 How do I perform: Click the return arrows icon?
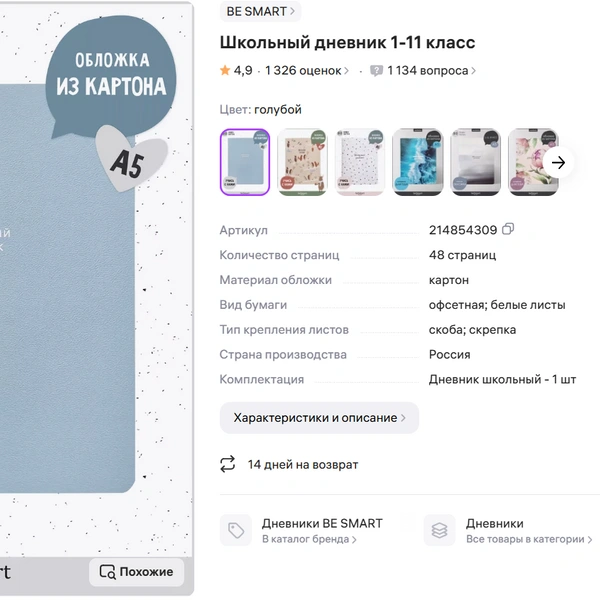click(x=228, y=464)
